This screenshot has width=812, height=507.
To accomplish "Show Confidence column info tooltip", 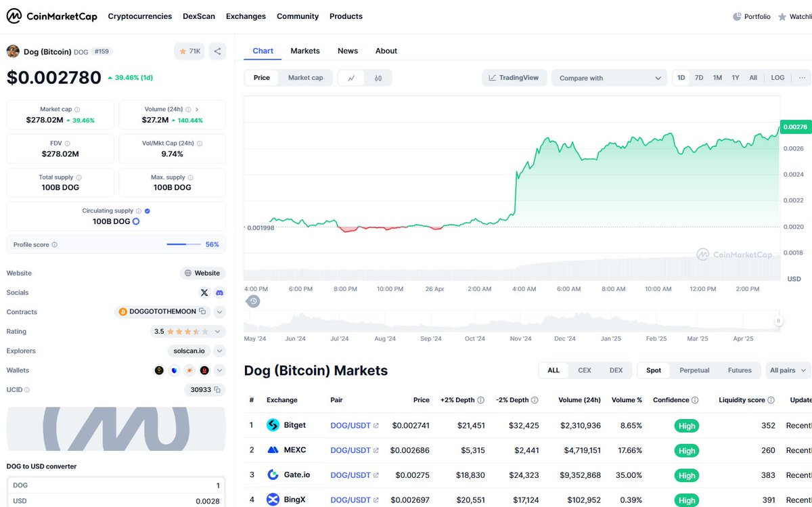I will (x=695, y=400).
